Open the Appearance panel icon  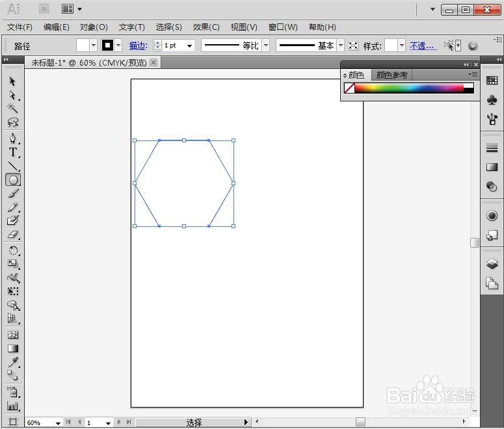492,216
